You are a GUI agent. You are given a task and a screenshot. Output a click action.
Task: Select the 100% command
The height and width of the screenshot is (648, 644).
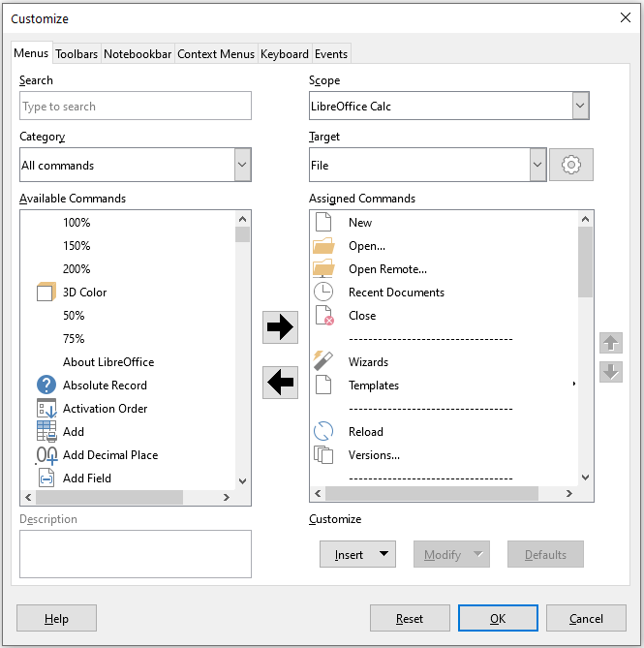(x=77, y=223)
